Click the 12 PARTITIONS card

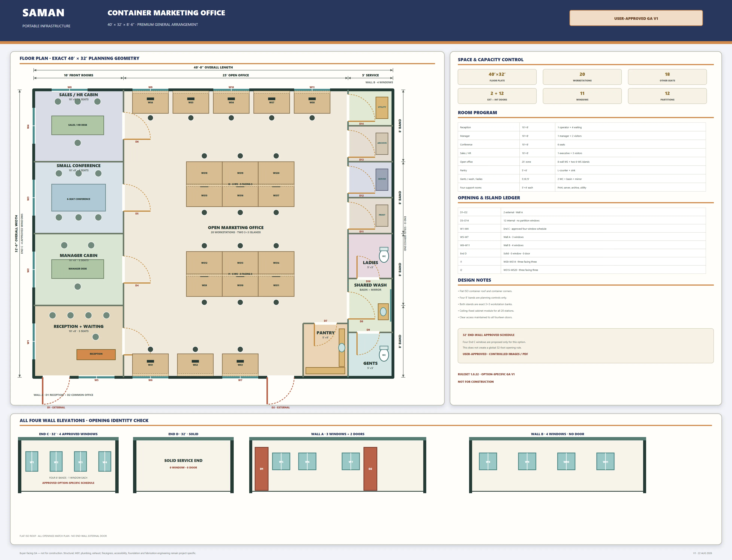pos(667,96)
